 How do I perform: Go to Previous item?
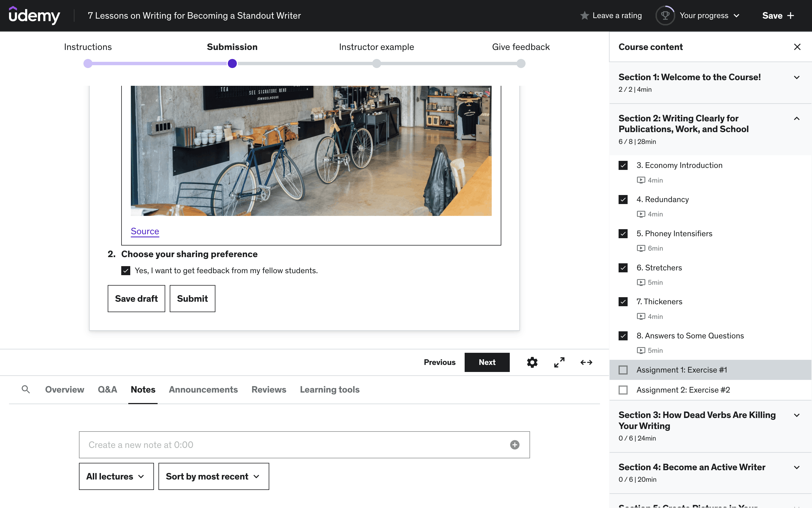click(x=440, y=362)
